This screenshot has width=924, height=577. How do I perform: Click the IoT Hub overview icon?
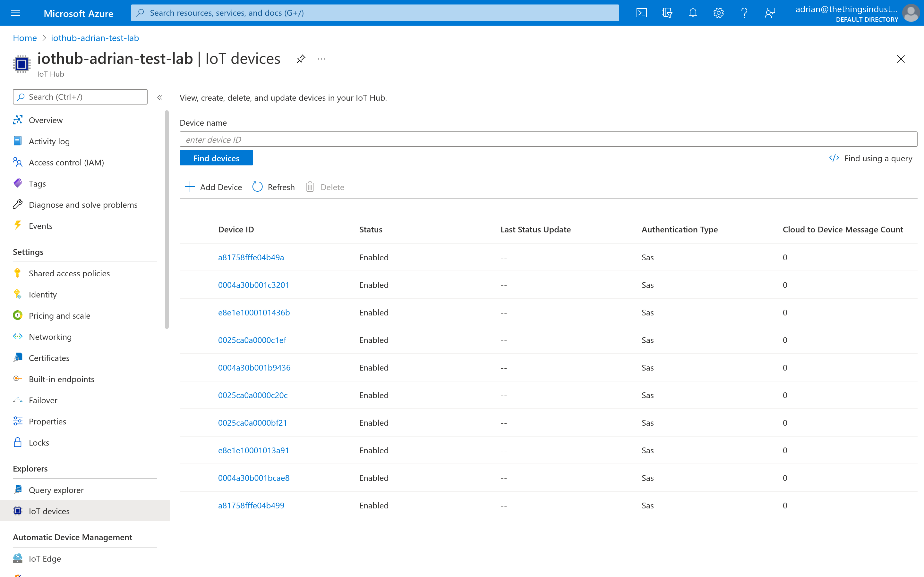[x=18, y=119]
